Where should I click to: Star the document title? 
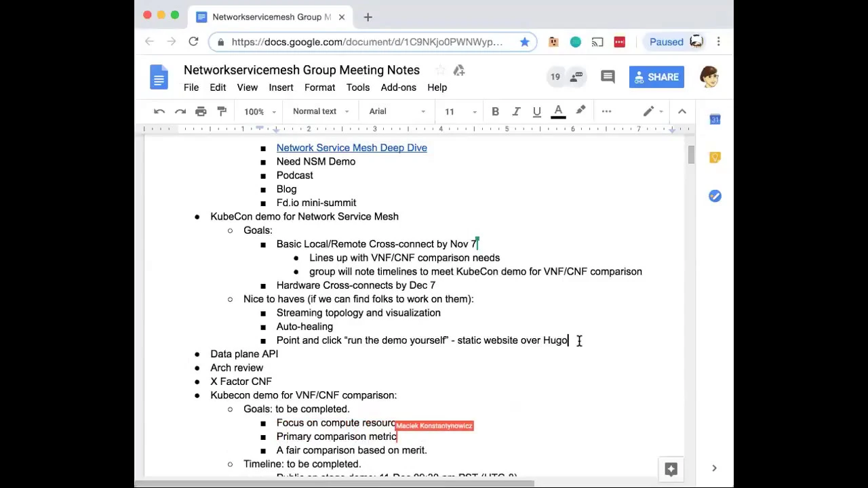(x=440, y=70)
